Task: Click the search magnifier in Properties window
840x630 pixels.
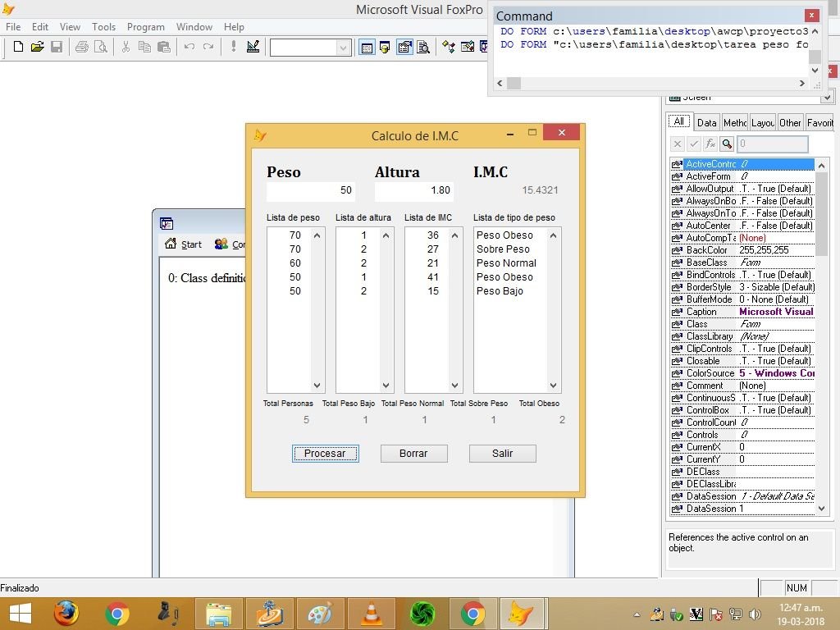Action: 727,144
